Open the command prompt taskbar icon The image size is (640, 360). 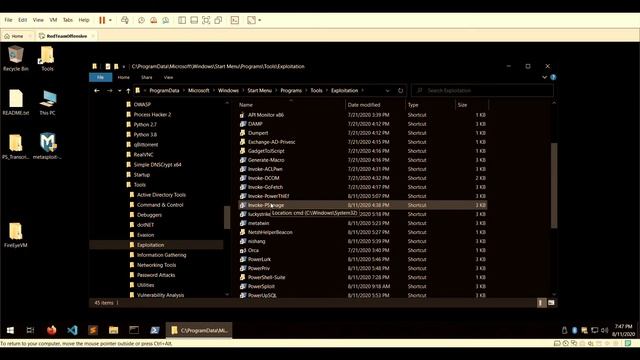coord(134,330)
